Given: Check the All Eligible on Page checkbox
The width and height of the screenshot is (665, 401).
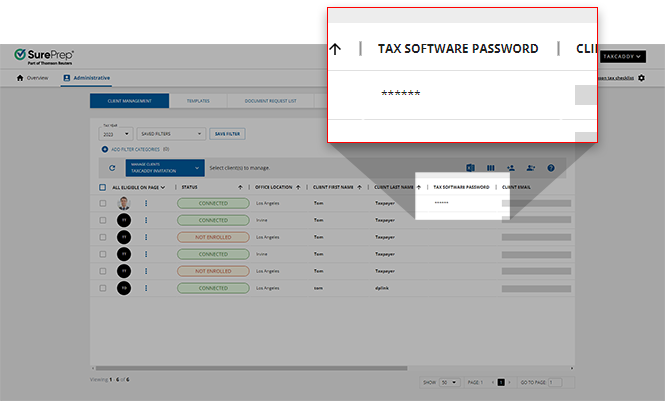Looking at the screenshot, I should pos(102,187).
